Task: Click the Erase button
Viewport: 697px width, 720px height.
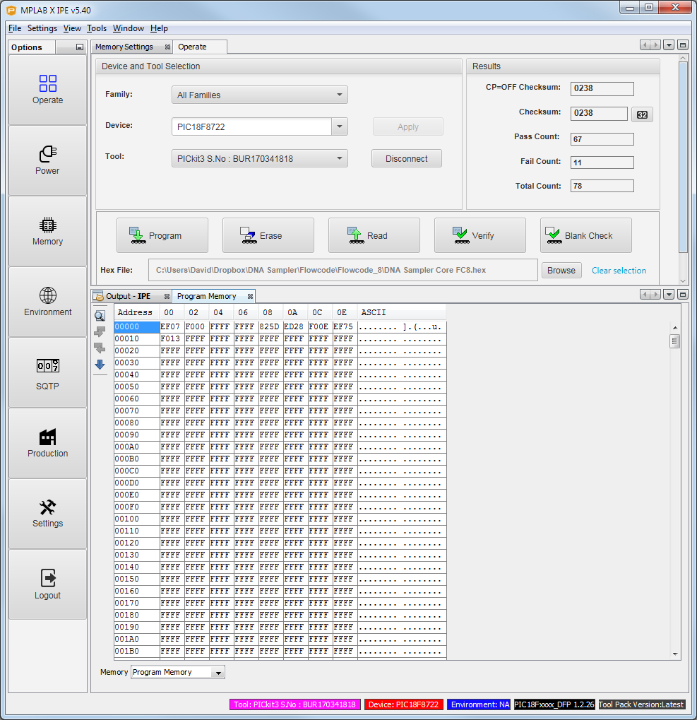Action: point(268,236)
